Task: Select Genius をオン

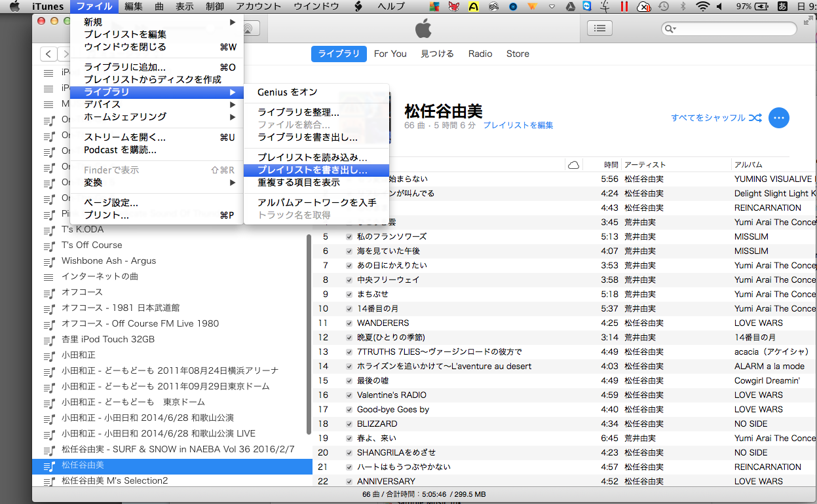Action: pos(316,92)
